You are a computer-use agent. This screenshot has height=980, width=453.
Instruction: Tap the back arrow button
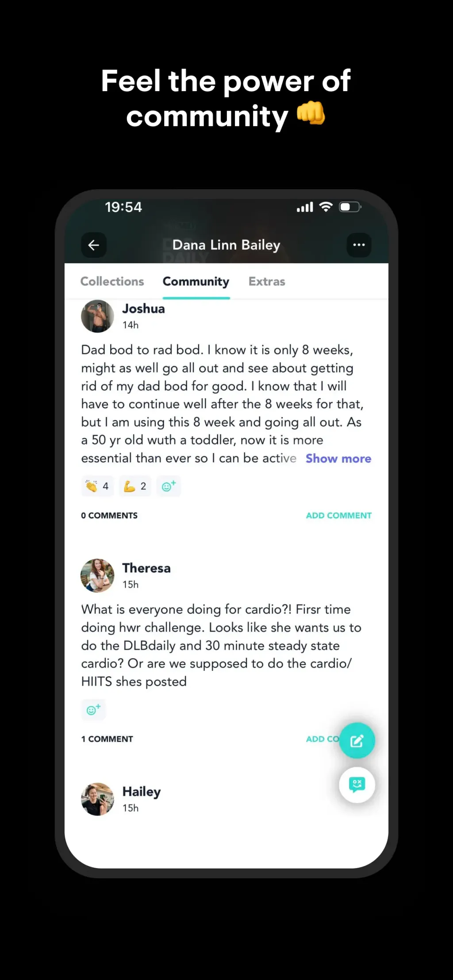pos(94,245)
